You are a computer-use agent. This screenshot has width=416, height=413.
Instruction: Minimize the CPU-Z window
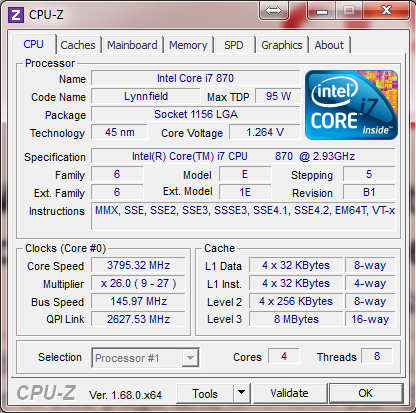click(x=322, y=11)
